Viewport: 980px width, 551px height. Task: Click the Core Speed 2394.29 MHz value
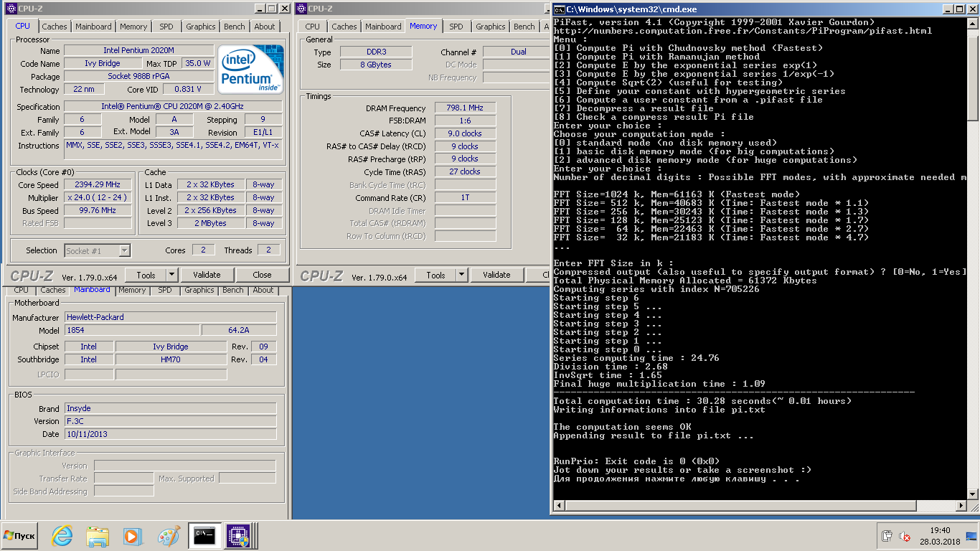pyautogui.click(x=98, y=184)
